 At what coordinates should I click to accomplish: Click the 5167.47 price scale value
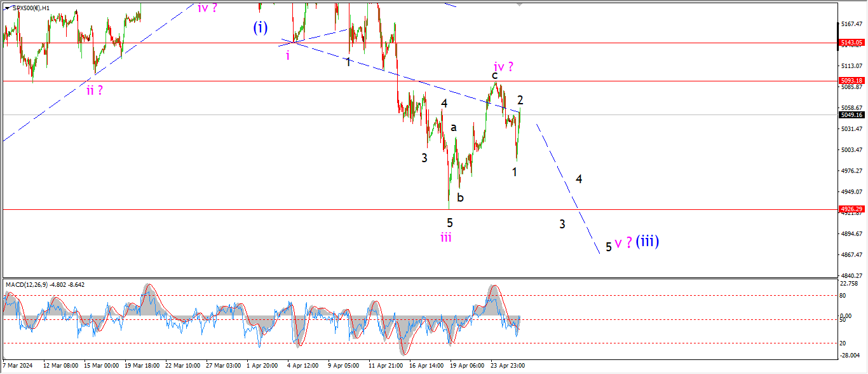[x=851, y=24]
